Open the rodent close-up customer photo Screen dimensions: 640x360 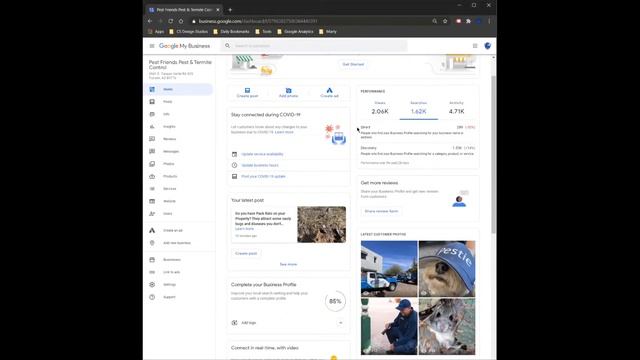point(447,326)
